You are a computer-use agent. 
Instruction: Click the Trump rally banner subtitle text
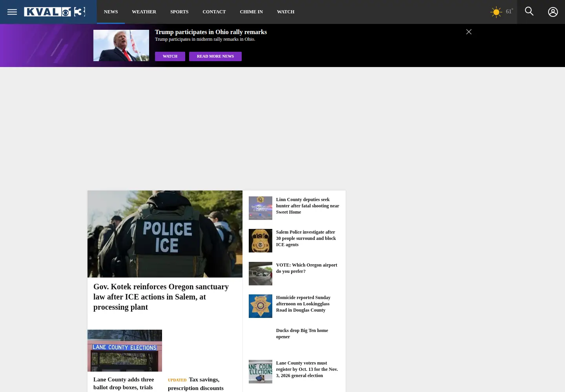click(205, 39)
